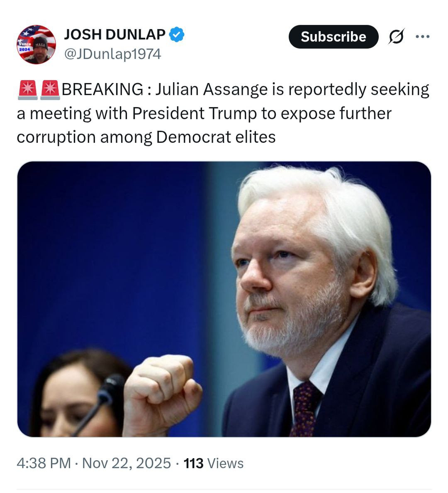Click the 113 view count number
The width and height of the screenshot is (448, 493).
[x=193, y=463]
